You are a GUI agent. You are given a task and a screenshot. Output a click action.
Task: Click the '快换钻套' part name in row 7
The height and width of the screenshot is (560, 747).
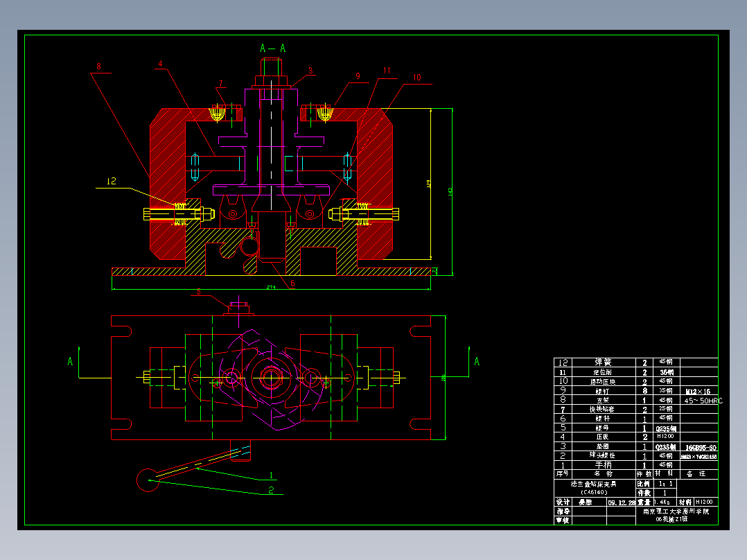602,410
